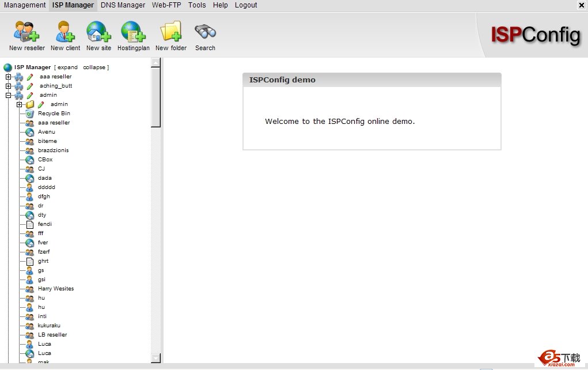This screenshot has width=588, height=370.
Task: Open the Management menu
Action: (x=25, y=5)
